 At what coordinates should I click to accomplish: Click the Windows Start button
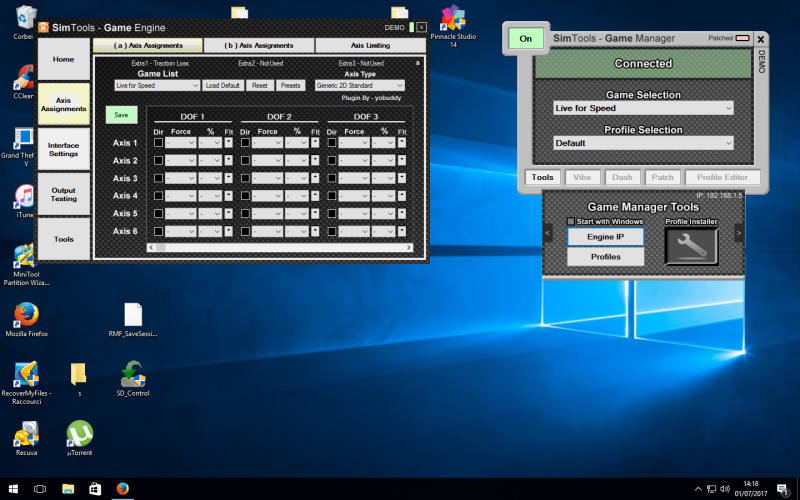[13, 489]
